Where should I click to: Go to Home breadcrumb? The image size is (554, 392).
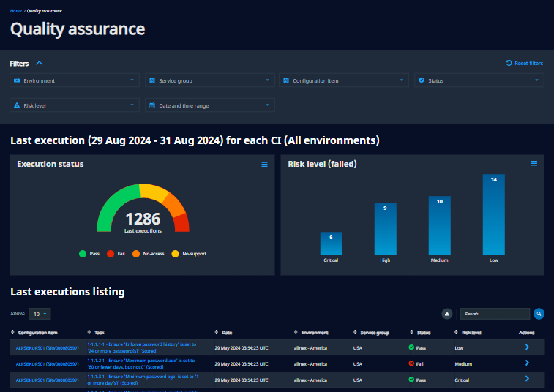point(15,11)
